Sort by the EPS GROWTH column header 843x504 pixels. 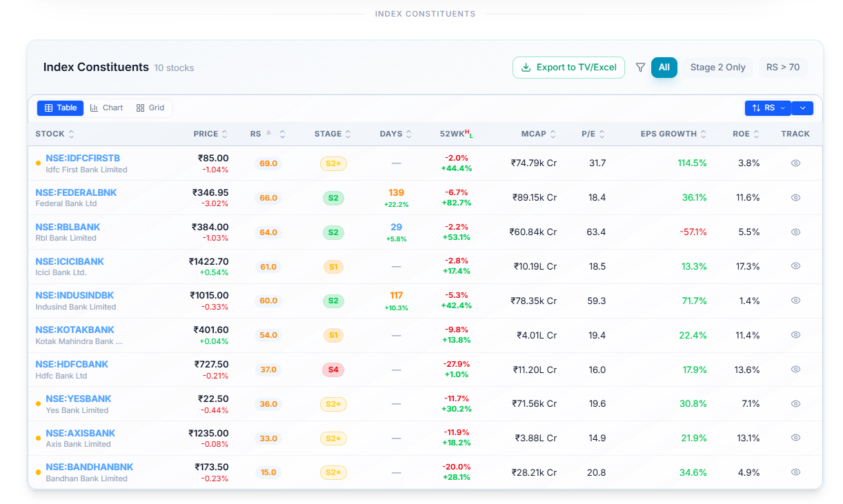(x=673, y=134)
